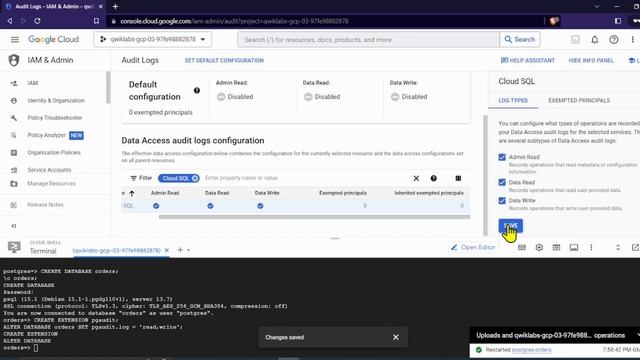Open the top bar three-dot settings menu
The height and width of the screenshot is (360, 640).
point(632,40)
